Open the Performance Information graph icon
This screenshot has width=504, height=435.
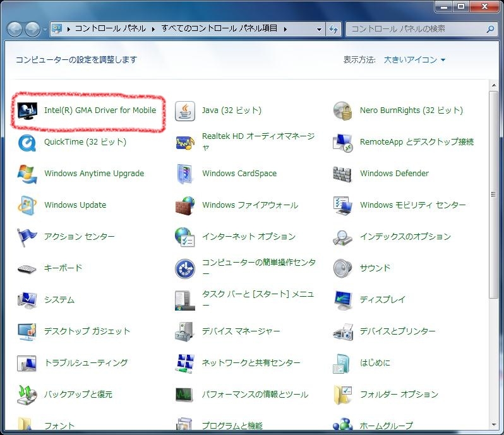coord(185,395)
